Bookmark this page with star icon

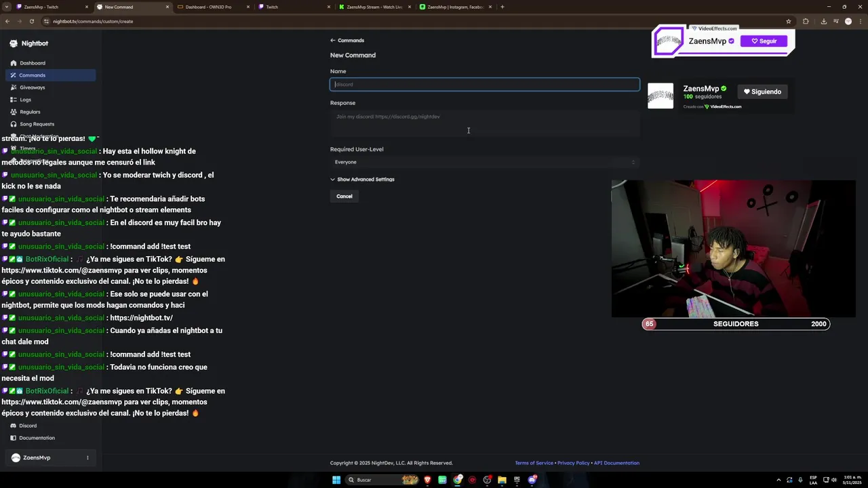(789, 21)
